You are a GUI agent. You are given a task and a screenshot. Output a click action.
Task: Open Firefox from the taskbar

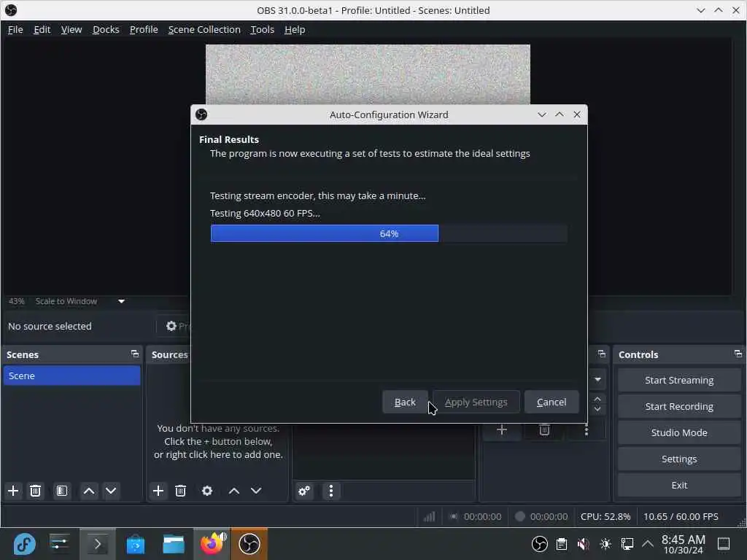click(x=212, y=544)
